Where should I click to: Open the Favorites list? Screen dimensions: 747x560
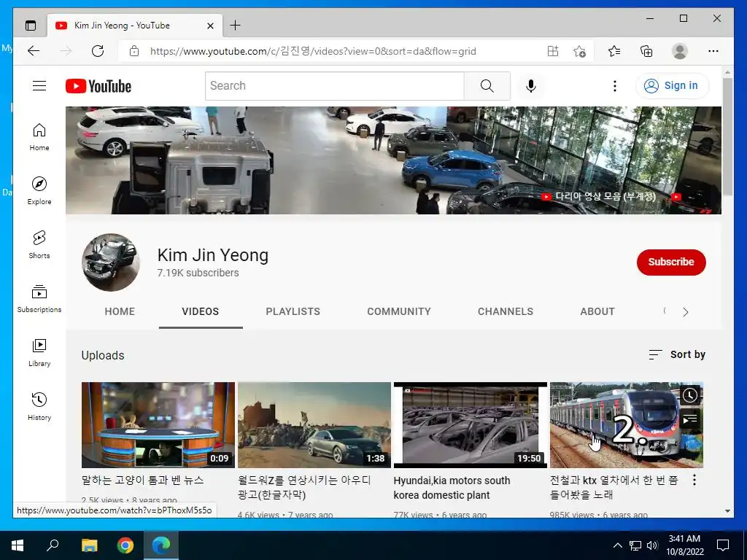point(614,51)
